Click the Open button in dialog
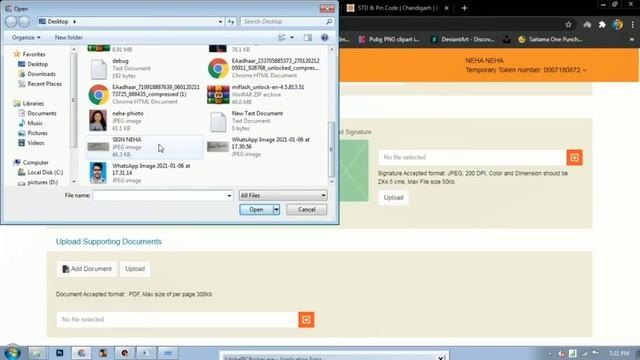 click(x=256, y=209)
